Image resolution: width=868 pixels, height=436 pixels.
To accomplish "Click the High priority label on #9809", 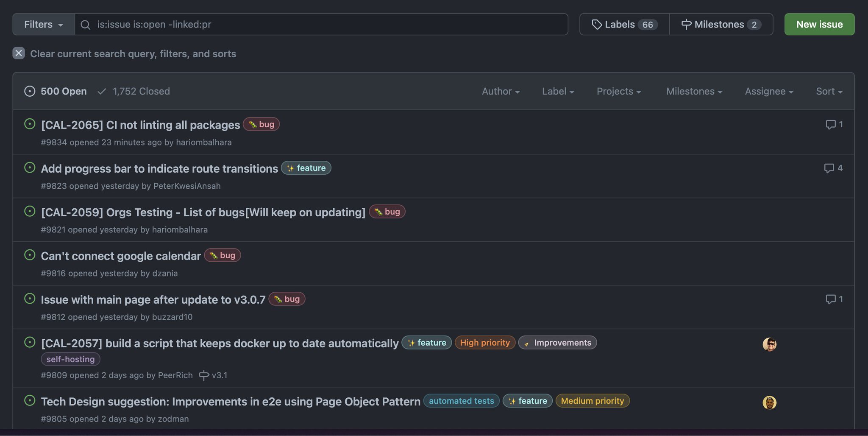I will (x=485, y=342).
